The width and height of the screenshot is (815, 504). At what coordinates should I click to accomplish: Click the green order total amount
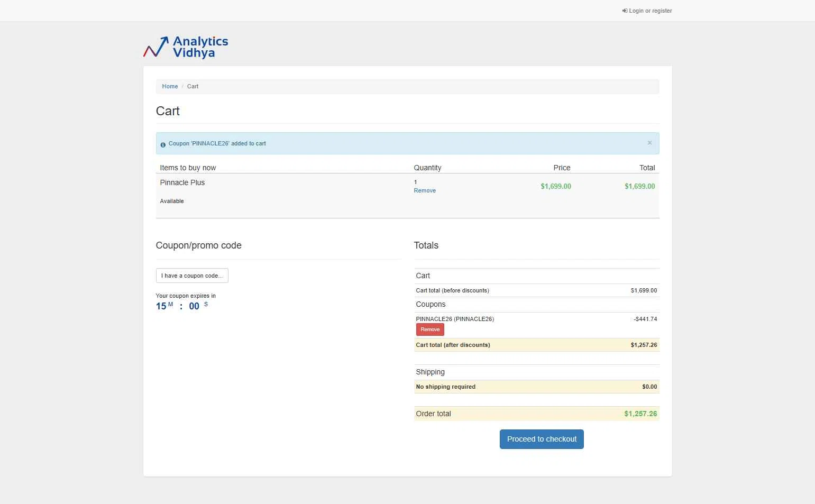(x=640, y=414)
